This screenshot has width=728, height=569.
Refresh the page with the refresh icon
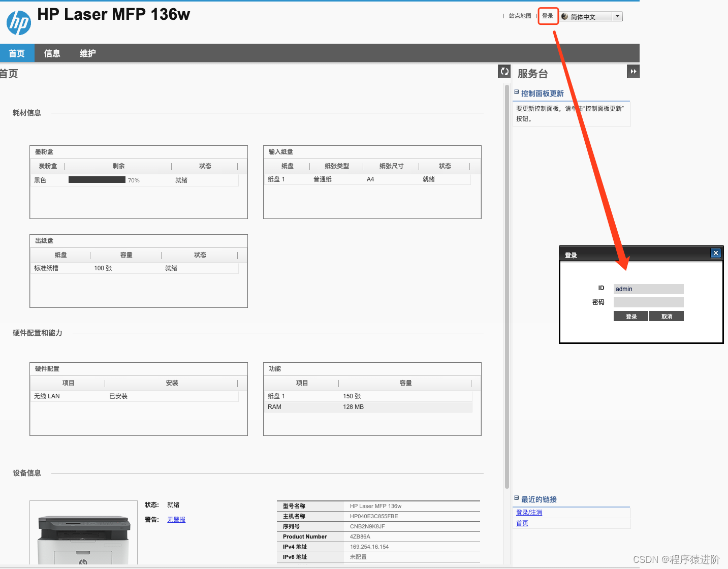click(x=504, y=72)
